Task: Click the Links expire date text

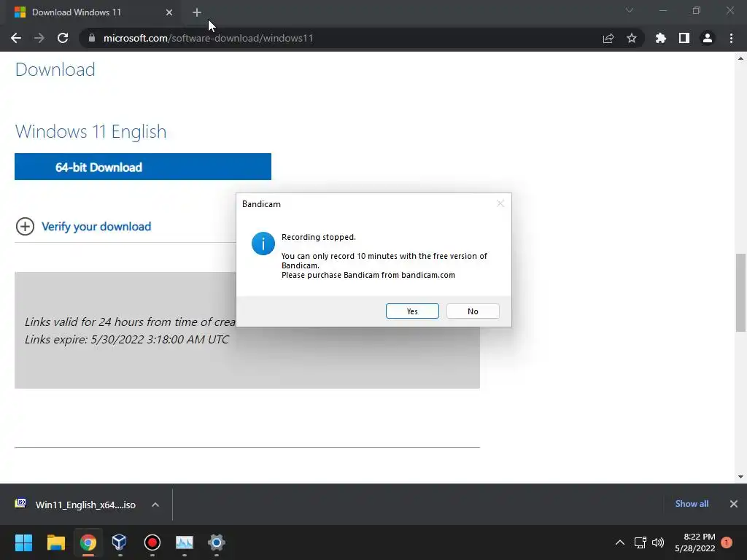Action: tap(127, 340)
